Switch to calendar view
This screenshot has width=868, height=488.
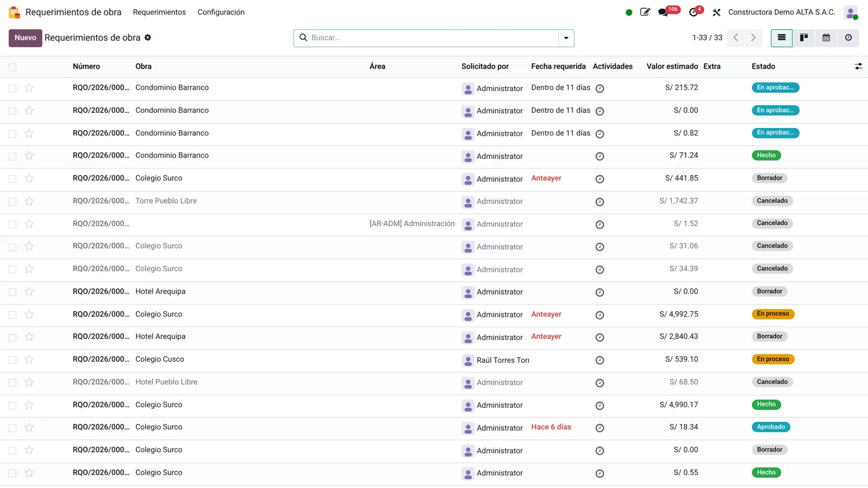coord(826,37)
